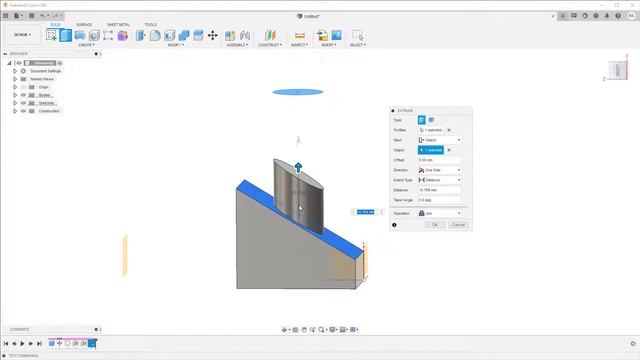Switch to the Surface tab
Screen dimensions: 640x360
pos(84,25)
